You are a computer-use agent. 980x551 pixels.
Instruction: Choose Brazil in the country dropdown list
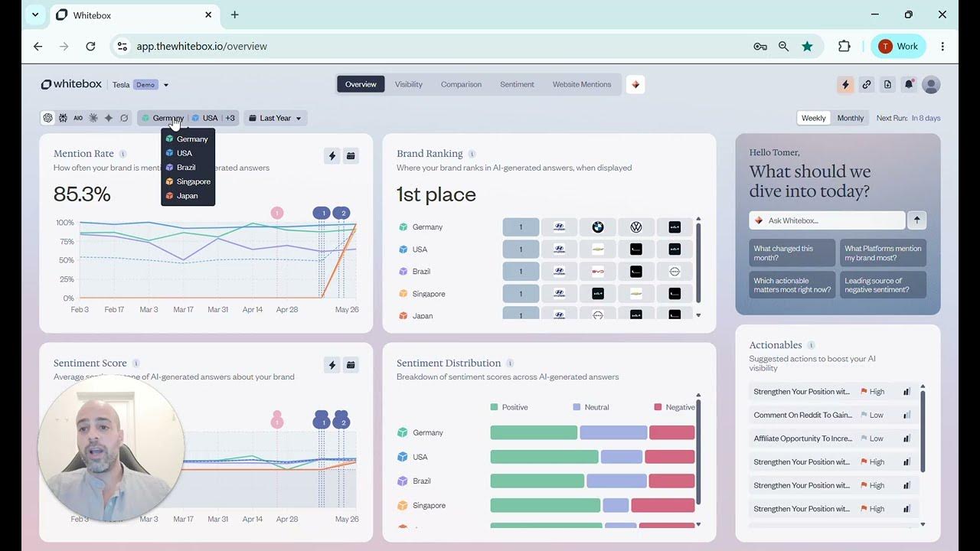[188, 168]
